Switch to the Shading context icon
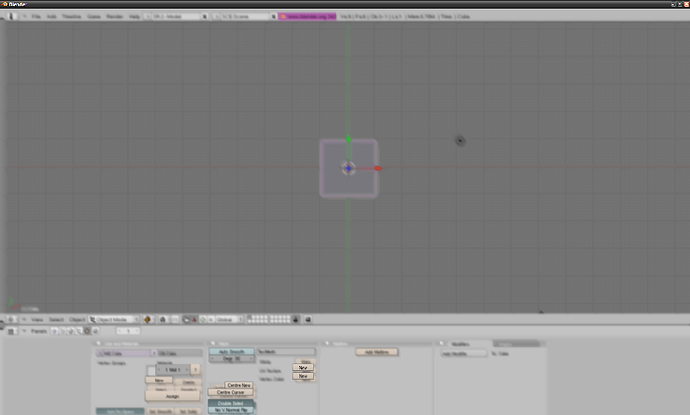Image resolution: width=690 pixels, height=415 pixels. tap(71, 331)
